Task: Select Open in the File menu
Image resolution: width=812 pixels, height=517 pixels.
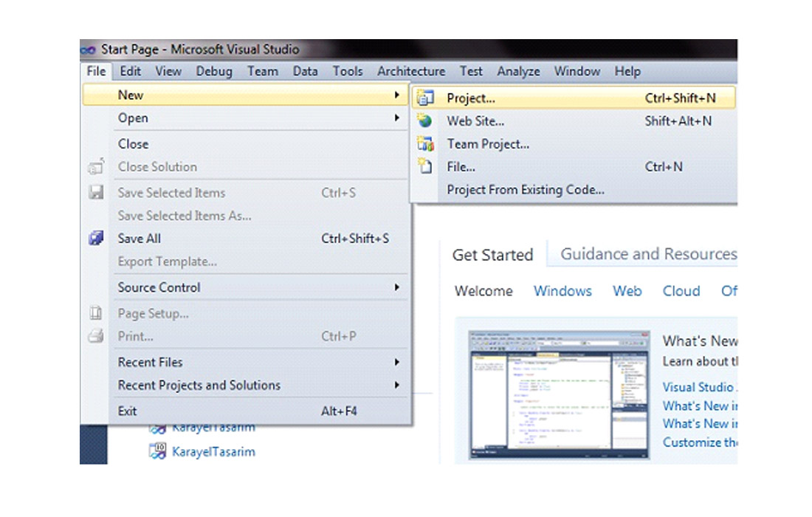Action: point(245,117)
